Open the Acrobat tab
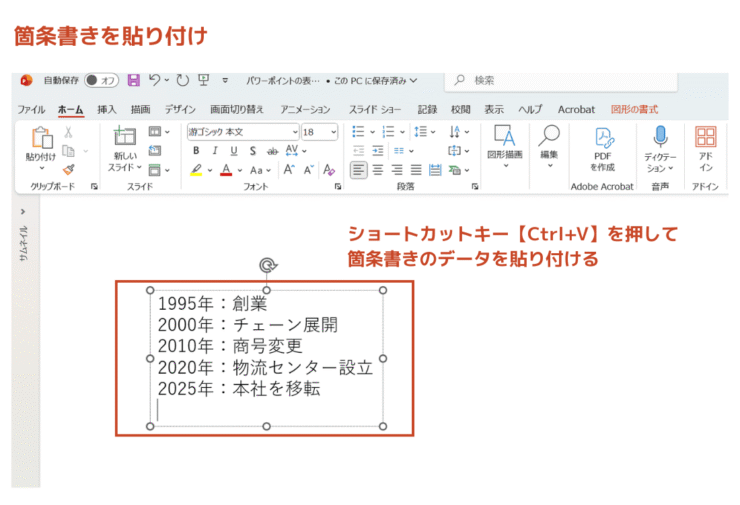Screen dimensions: 740x505 coord(576,109)
